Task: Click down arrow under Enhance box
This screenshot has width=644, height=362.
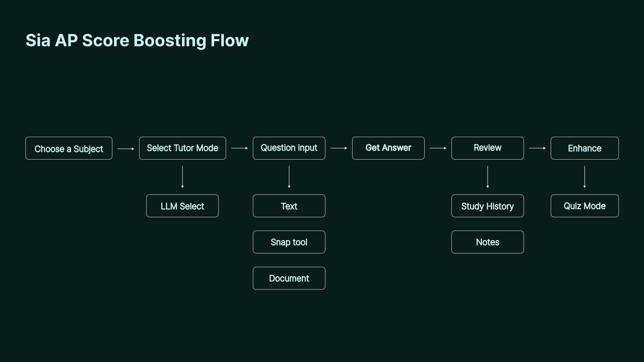Action: [x=584, y=177]
